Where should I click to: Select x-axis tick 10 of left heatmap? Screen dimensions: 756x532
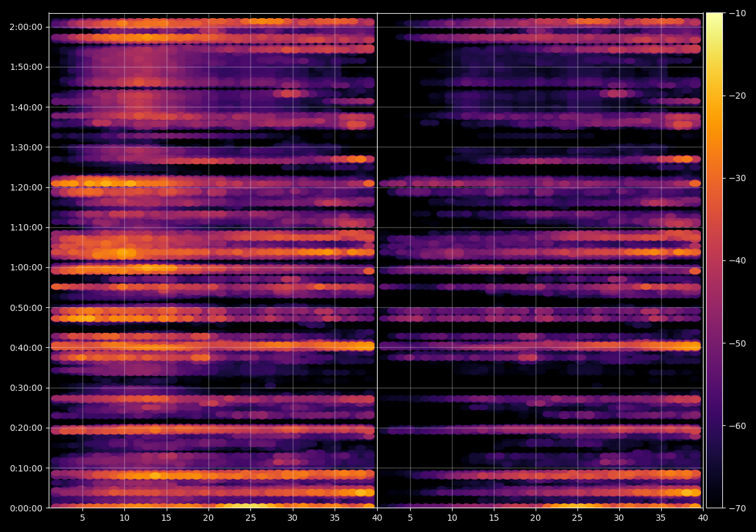point(124,518)
